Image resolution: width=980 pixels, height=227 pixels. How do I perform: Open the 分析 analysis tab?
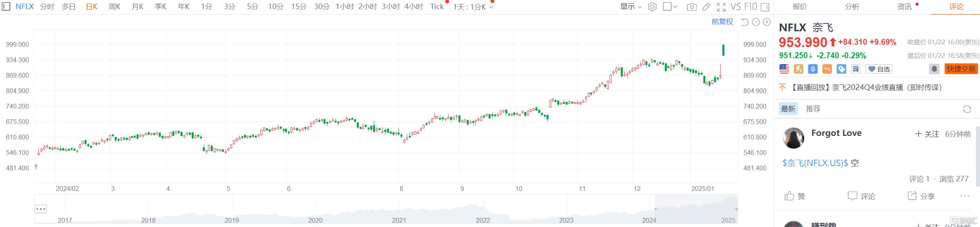(852, 7)
